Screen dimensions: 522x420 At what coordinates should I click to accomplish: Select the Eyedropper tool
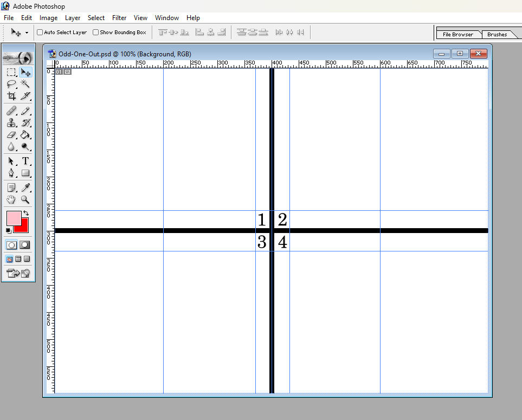click(25, 188)
